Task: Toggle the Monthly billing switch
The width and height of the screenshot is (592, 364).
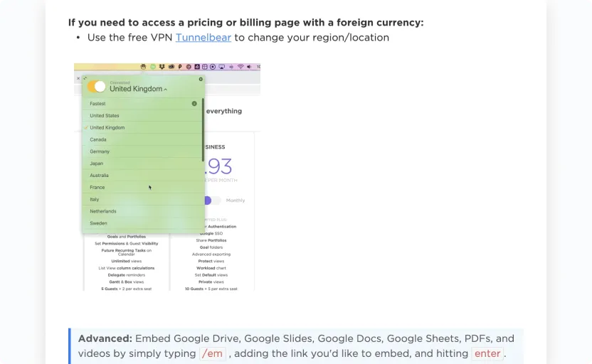Action: [x=212, y=200]
